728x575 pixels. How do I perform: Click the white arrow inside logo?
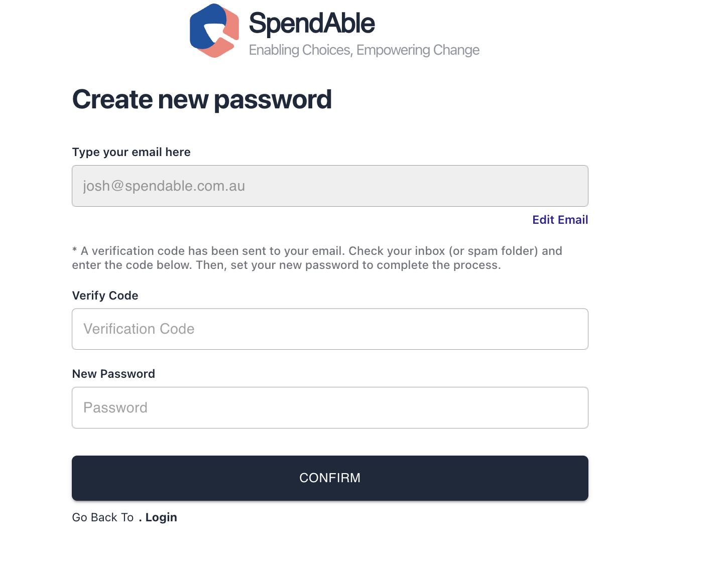(x=214, y=32)
